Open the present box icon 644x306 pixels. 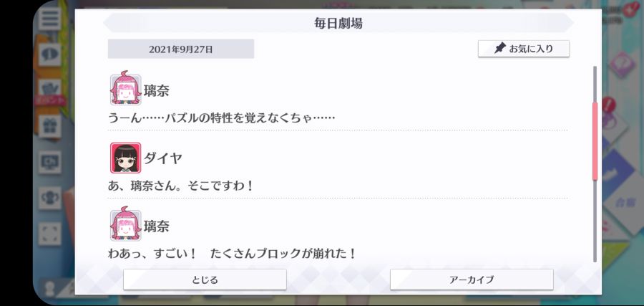coord(49,126)
